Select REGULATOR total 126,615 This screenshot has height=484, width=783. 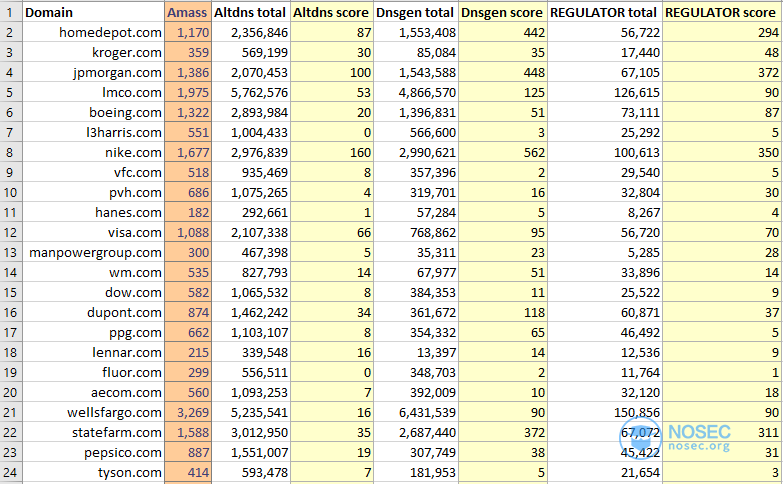click(605, 92)
